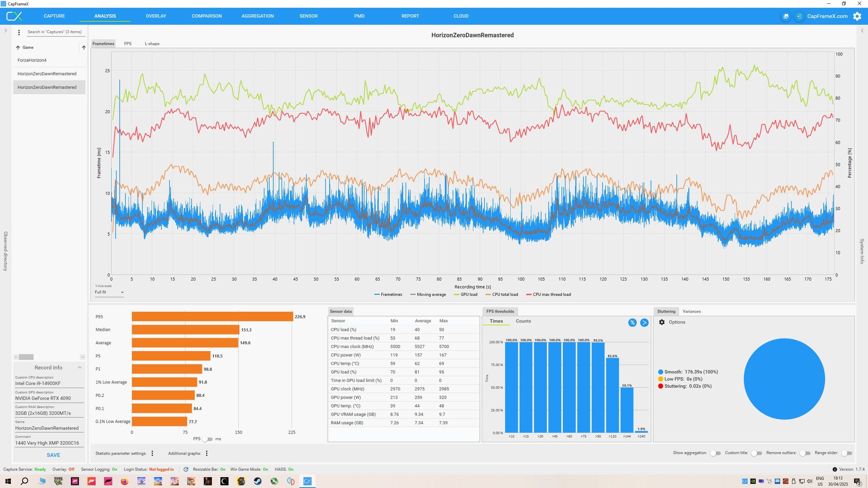868x488 pixels.
Task: Click the blue Smooth pie chart
Action: [x=784, y=379]
